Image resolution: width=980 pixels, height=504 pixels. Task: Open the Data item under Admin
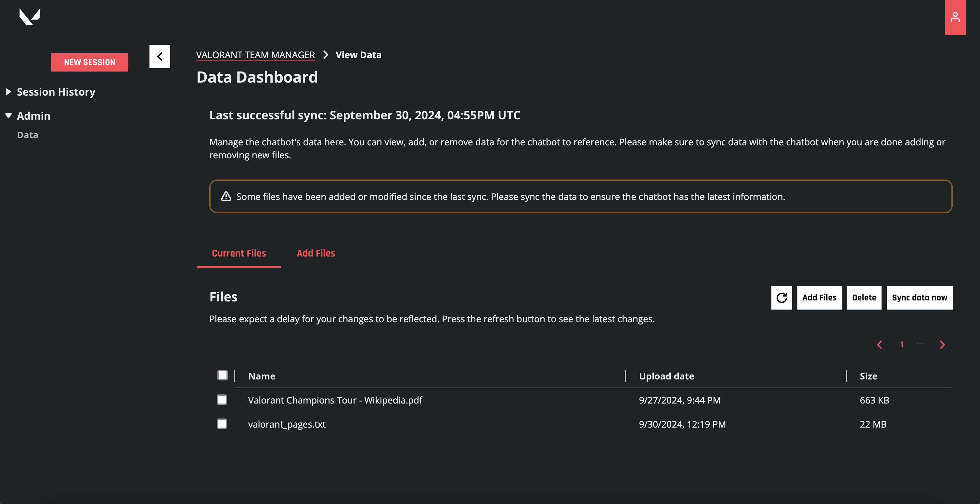[28, 135]
